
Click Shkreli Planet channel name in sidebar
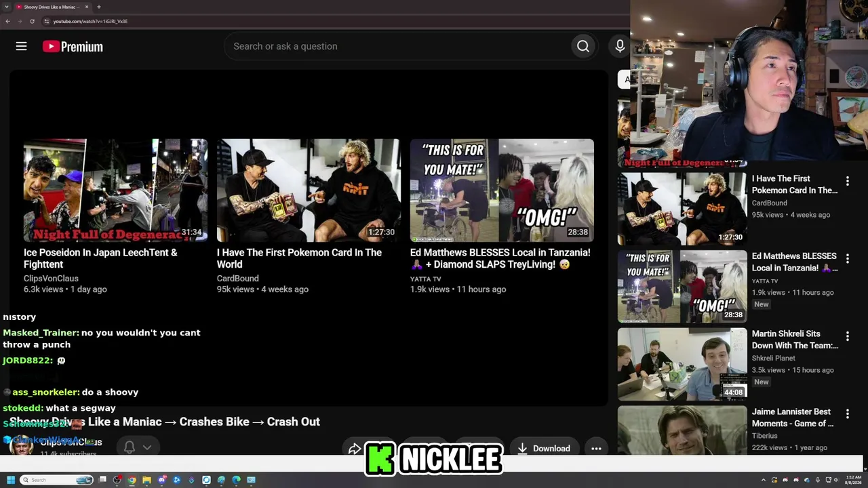pyautogui.click(x=774, y=358)
